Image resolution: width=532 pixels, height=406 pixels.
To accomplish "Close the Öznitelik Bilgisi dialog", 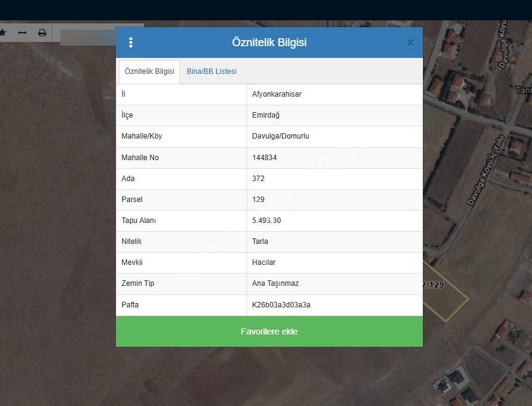I will [410, 43].
